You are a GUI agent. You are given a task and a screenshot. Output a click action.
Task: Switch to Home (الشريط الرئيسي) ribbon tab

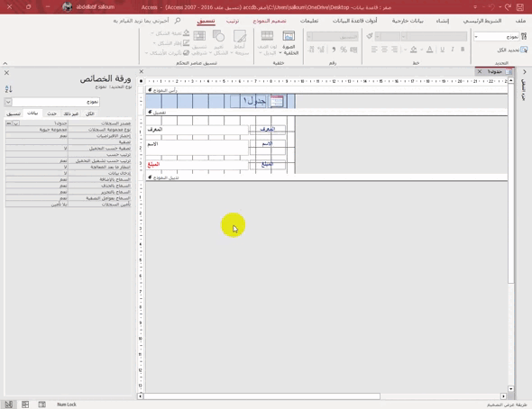click(x=482, y=21)
